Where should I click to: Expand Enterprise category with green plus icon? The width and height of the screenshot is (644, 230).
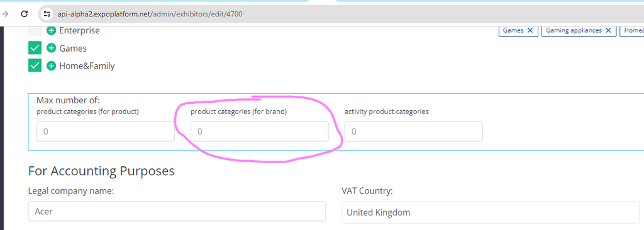pos(51,30)
